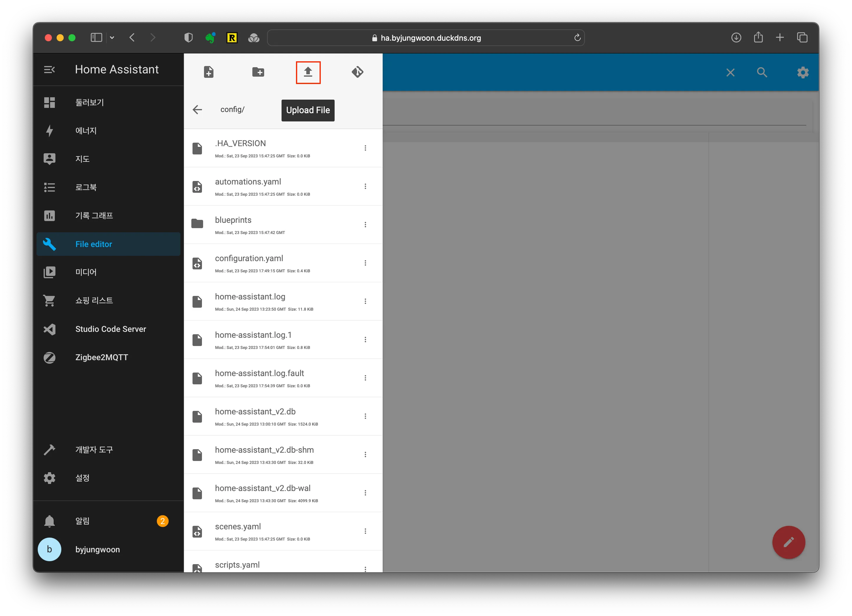The width and height of the screenshot is (852, 616).
Task: Open 개발자 도구 developer tools
Action: tap(108, 449)
